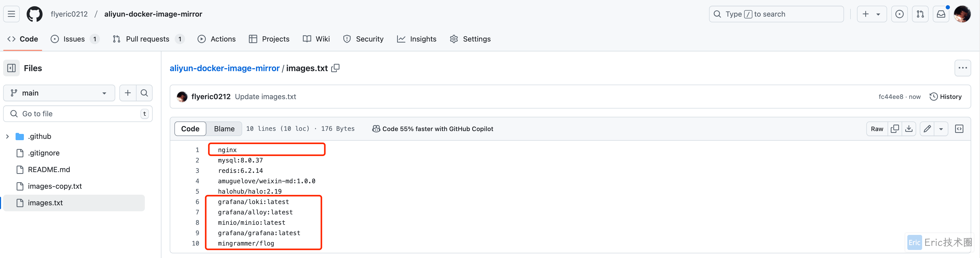Image resolution: width=980 pixels, height=258 pixels.
Task: Edit this file with pencil icon
Action: tap(927, 129)
